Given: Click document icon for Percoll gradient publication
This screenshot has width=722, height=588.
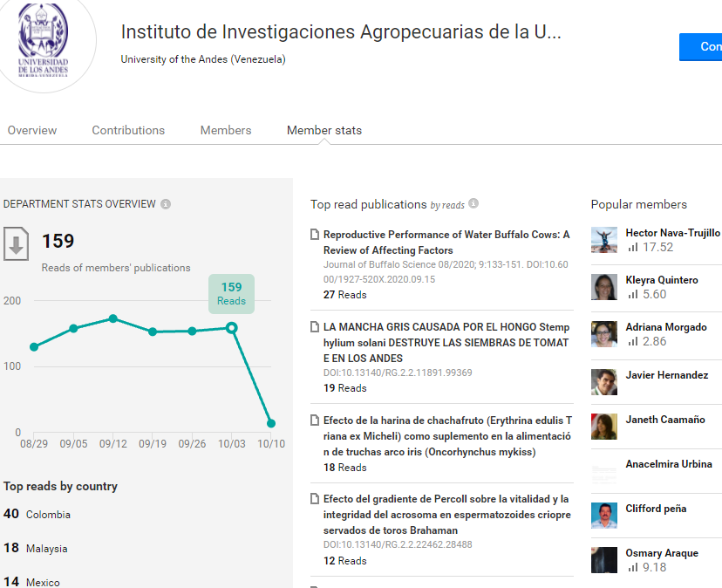Looking at the screenshot, I should click(x=315, y=499).
